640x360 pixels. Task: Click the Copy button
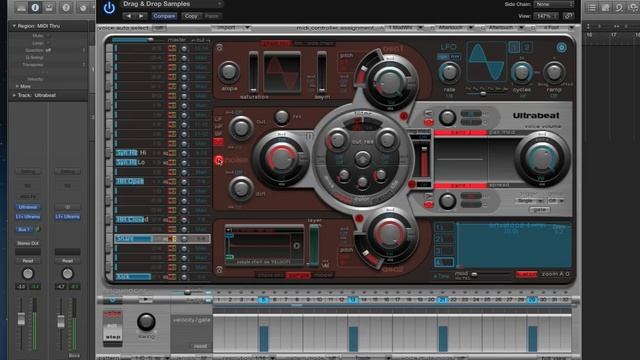tap(191, 16)
